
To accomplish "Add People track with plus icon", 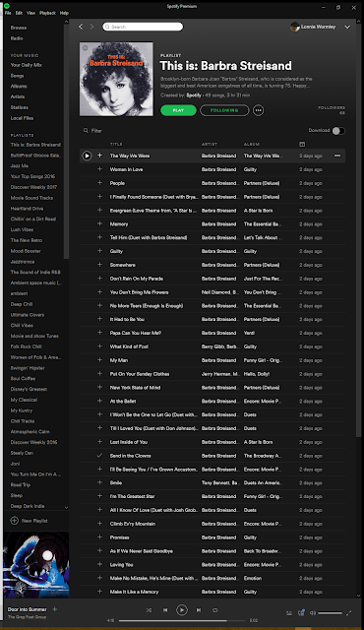I will (99, 183).
